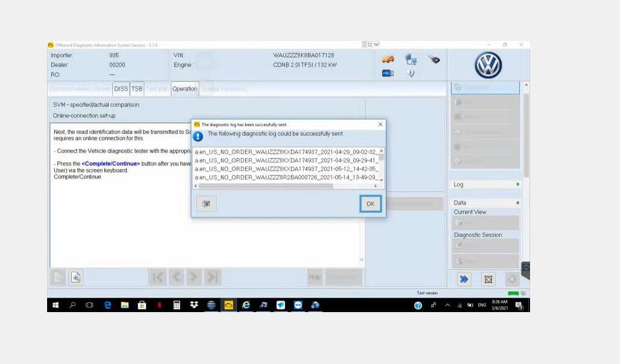This screenshot has height=364, width=620.
Task: Click the first-step navigation arrow button
Action: point(158,277)
